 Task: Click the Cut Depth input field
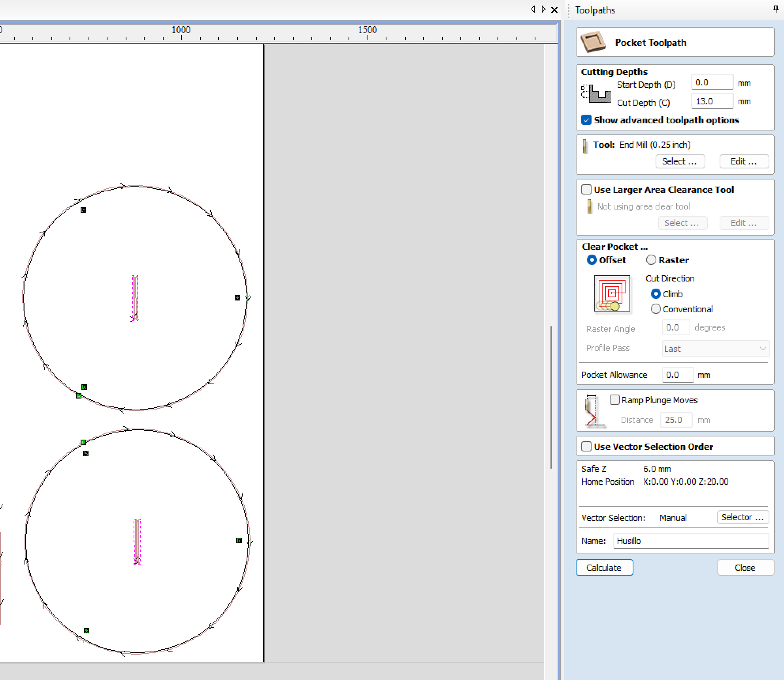pos(712,102)
